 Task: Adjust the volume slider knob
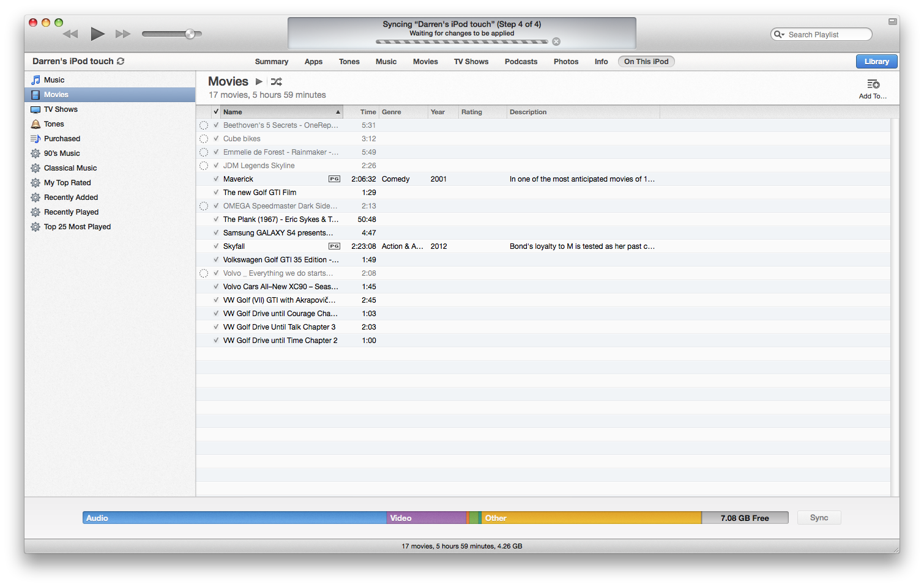(x=190, y=34)
